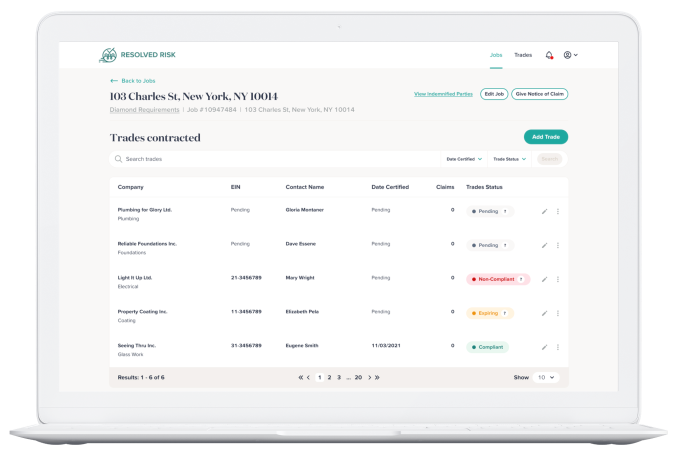Open more options for Property Coating
Image resolution: width=680 pixels, height=464 pixels.
coord(558,313)
